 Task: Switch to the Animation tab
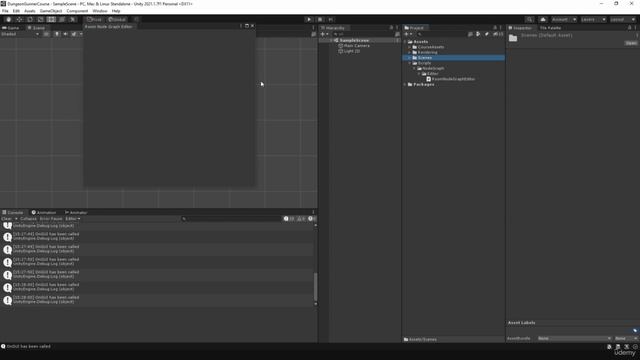(44, 212)
